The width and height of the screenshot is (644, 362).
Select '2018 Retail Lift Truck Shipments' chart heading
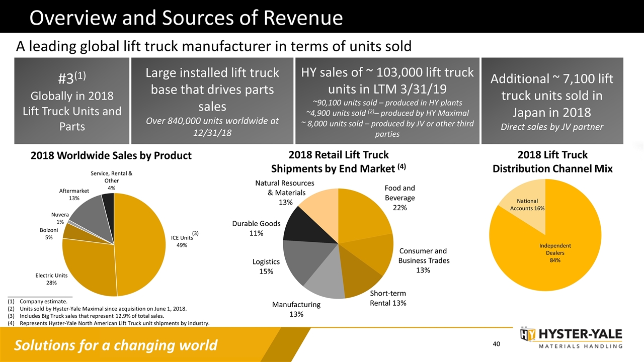339,161
